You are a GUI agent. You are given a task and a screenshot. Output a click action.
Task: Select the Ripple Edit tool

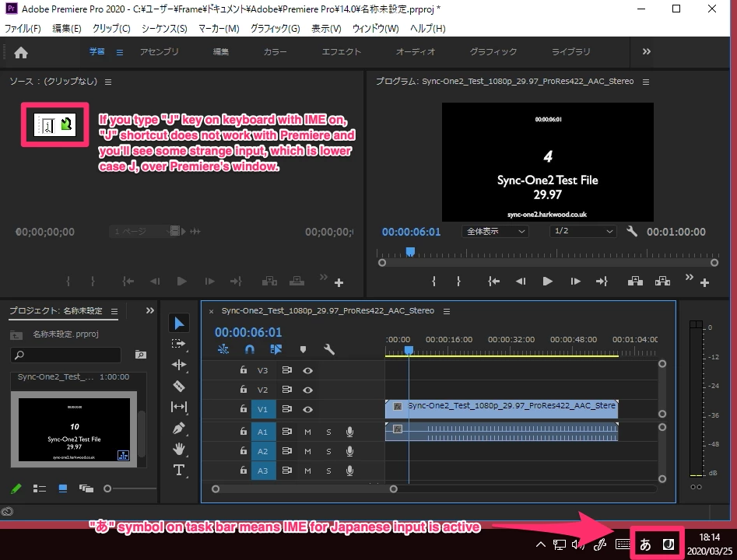pos(179,365)
